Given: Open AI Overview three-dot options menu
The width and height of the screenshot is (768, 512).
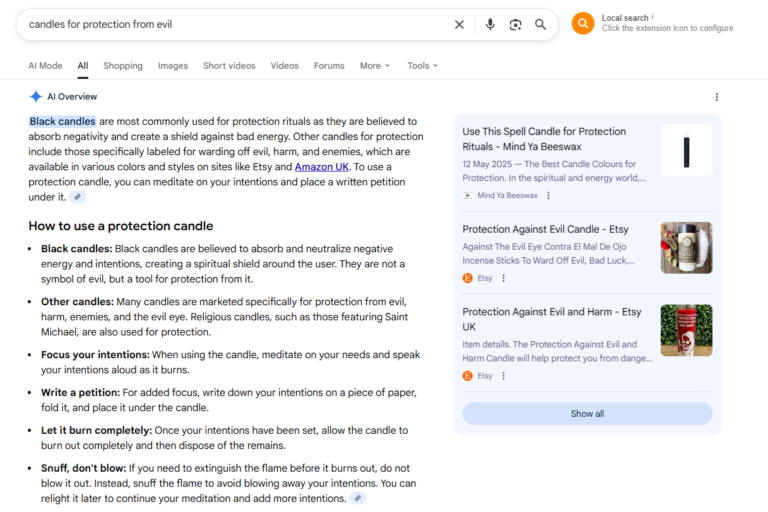Looking at the screenshot, I should click(716, 97).
